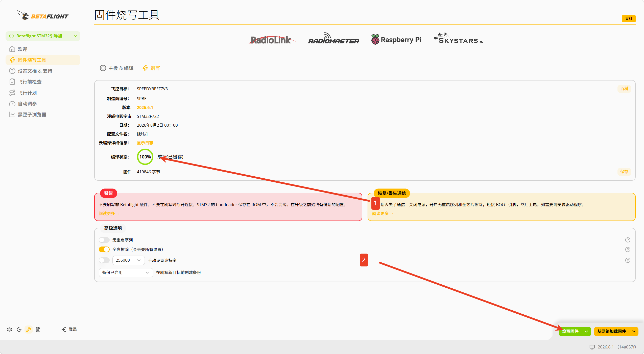This screenshot has width=644, height=354.
Task: Click the 登录 button
Action: coord(69,329)
